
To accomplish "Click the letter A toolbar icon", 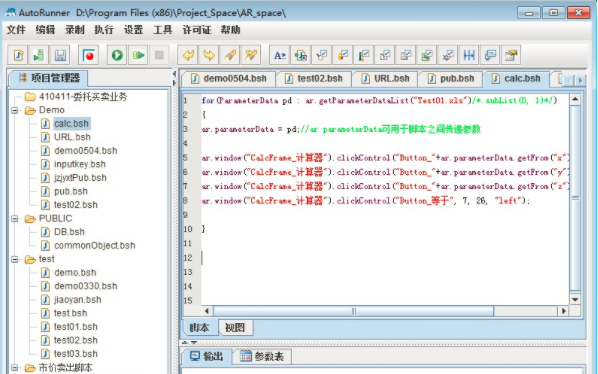I will point(280,56).
